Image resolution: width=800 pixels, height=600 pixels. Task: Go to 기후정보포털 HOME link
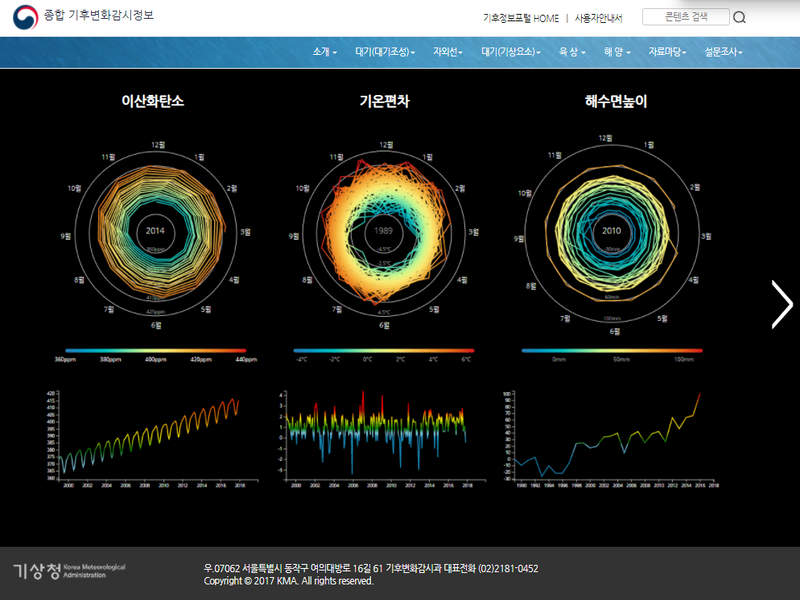(x=521, y=18)
